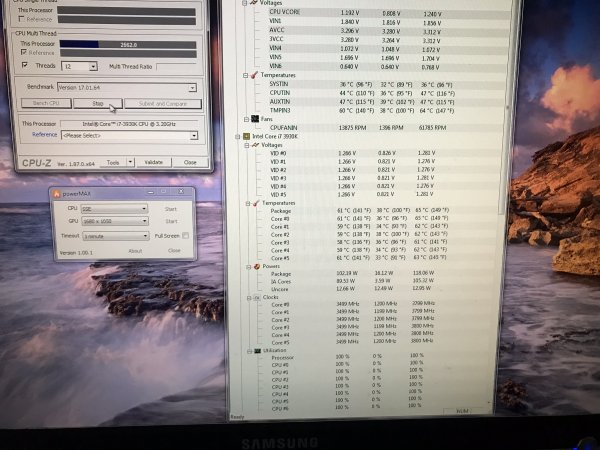Viewport: 600px width, 450px height.
Task: Select the Package temperature row
Action: tap(379, 210)
